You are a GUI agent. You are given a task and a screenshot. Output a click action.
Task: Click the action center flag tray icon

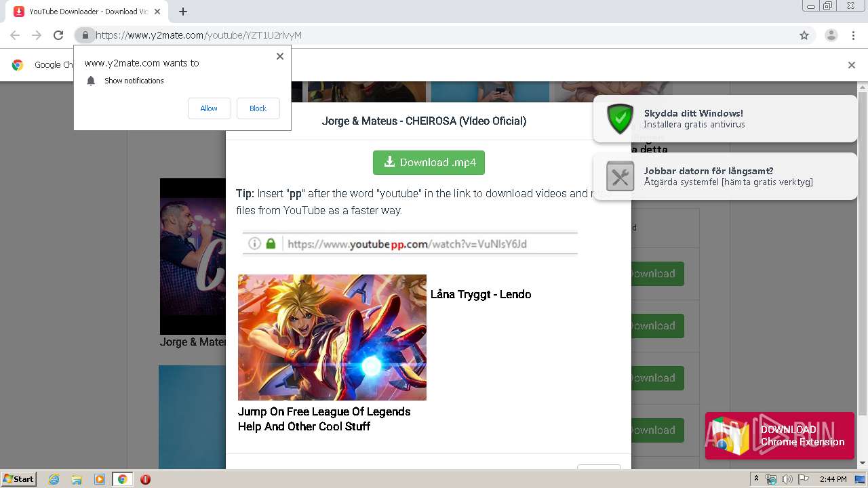point(803,479)
